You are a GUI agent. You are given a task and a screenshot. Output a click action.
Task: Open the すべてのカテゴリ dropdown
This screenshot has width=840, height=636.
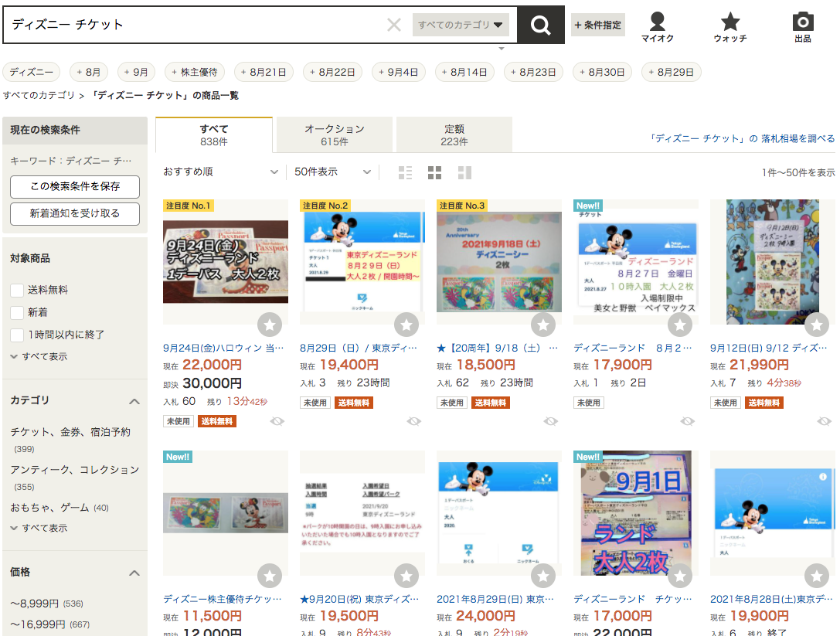pyautogui.click(x=460, y=25)
